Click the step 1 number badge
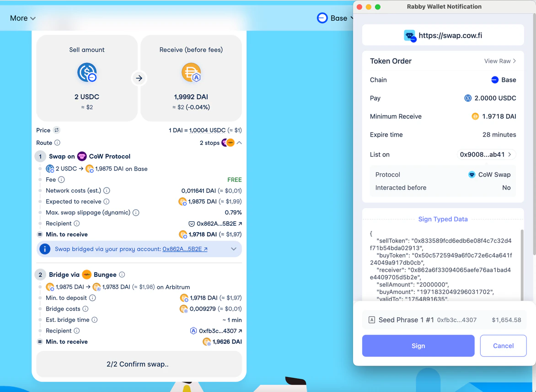Viewport: 536px width, 392px height. pos(40,156)
